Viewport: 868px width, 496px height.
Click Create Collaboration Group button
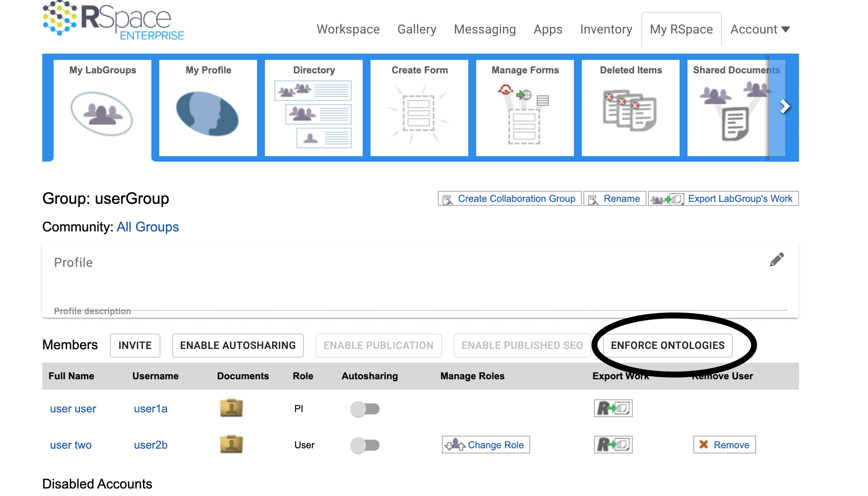coord(510,198)
